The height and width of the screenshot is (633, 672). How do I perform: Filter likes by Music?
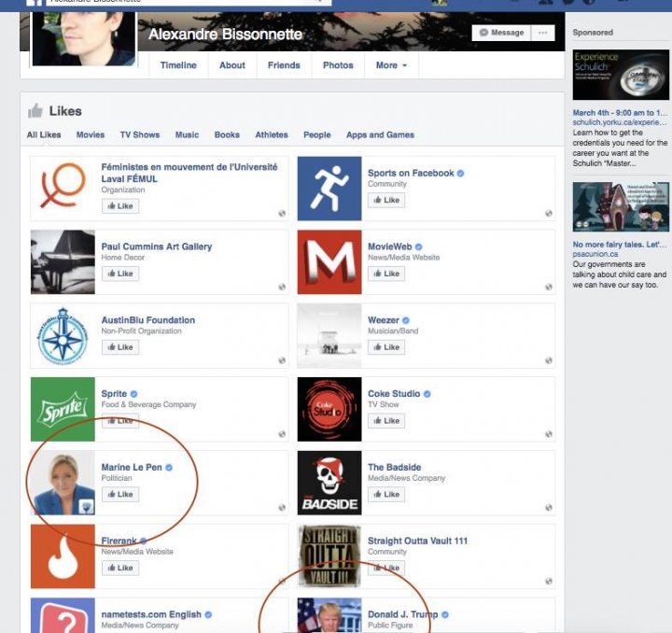187,134
